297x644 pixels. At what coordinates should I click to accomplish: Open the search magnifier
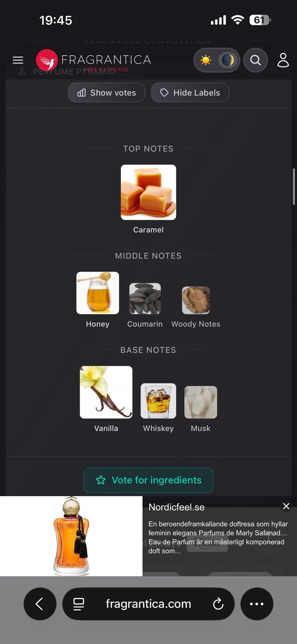pyautogui.click(x=256, y=60)
